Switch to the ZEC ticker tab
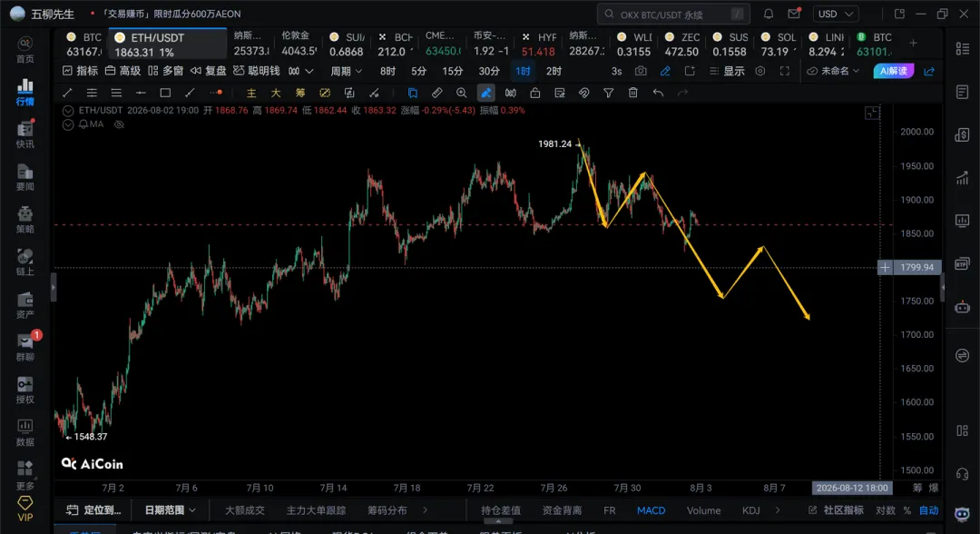Image resolution: width=980 pixels, height=534 pixels. coord(681,44)
